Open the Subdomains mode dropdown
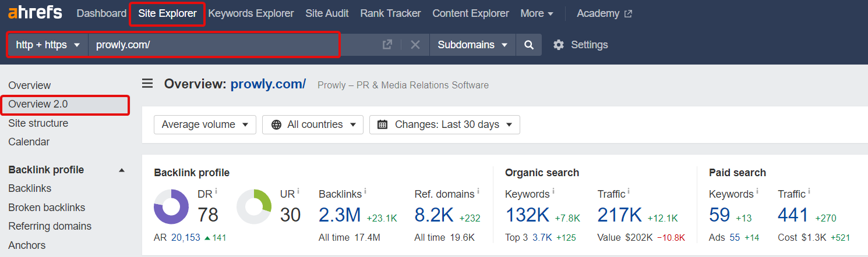 472,45
